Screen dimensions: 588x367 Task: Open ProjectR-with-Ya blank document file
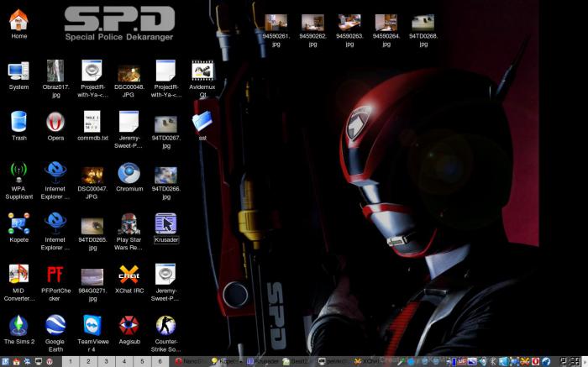(165, 79)
